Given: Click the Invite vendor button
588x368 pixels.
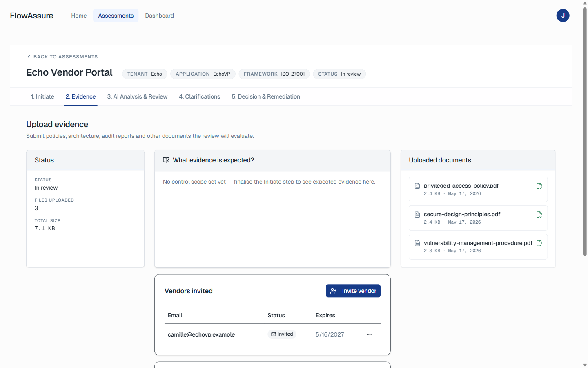Looking at the screenshot, I should 353,291.
